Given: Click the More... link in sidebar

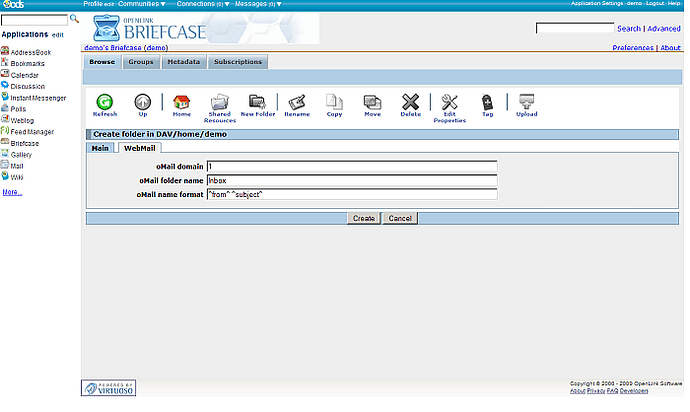Looking at the screenshot, I should point(12,192).
